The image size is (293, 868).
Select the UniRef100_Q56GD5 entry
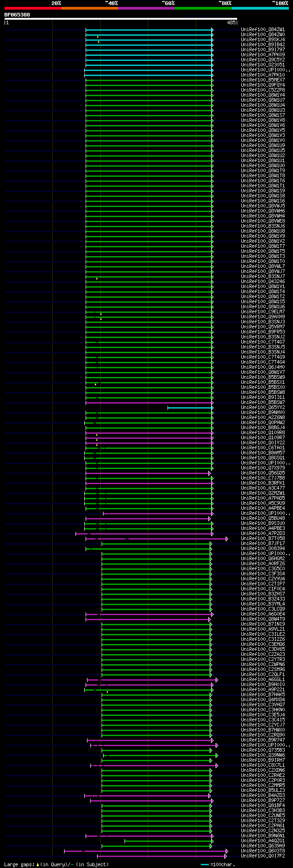263,473
